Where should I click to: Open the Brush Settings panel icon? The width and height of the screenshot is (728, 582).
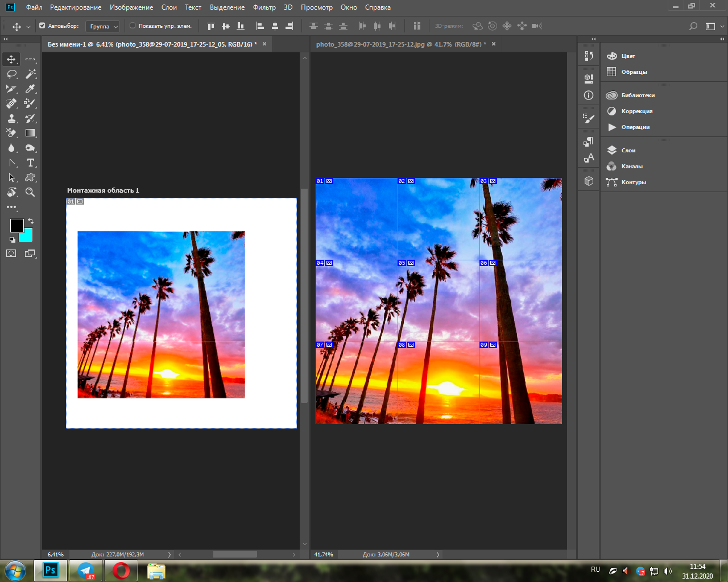[x=589, y=118]
